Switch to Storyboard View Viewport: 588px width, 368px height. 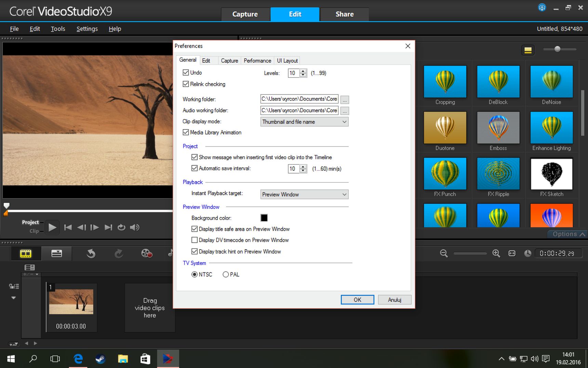(26, 254)
